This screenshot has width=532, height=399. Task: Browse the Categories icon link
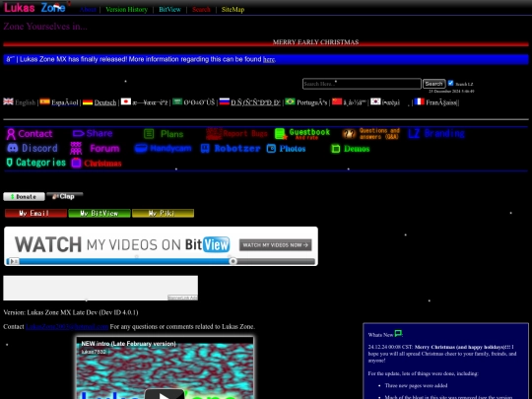coord(35,163)
